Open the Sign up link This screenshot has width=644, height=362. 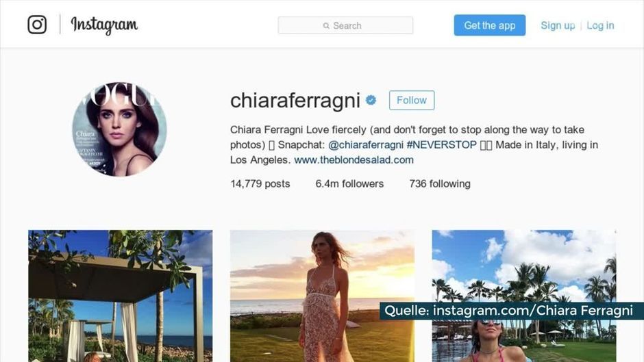[558, 25]
